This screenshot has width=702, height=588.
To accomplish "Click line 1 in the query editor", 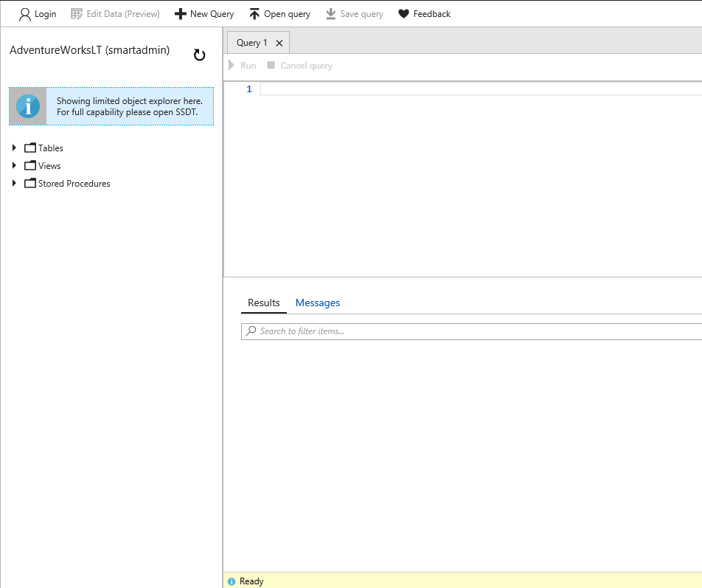I will click(479, 89).
